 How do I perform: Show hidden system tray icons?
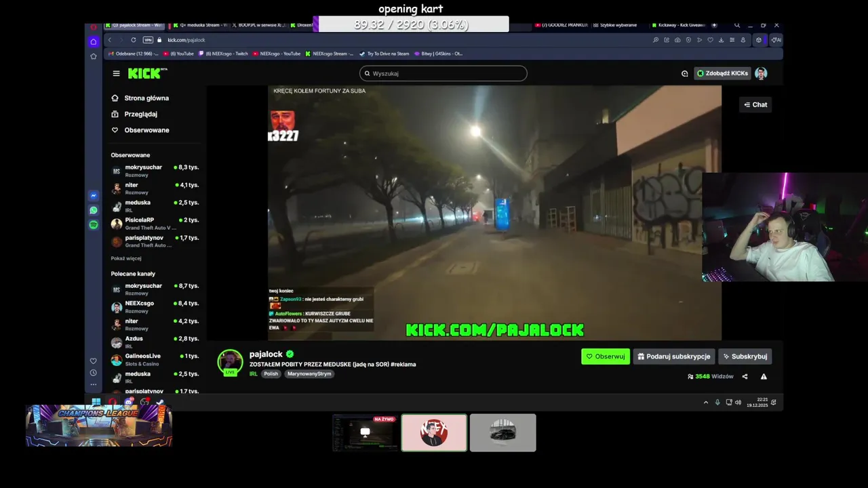[x=705, y=403]
